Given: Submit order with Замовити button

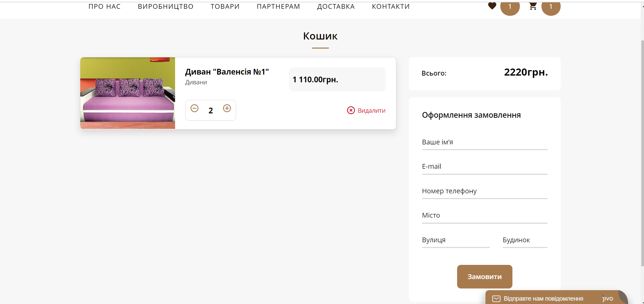Looking at the screenshot, I should tap(485, 277).
